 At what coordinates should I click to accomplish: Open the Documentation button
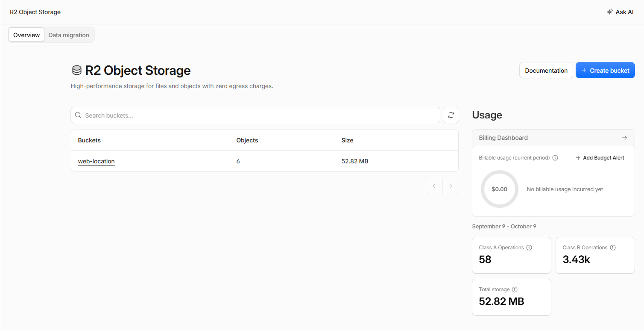pyautogui.click(x=546, y=71)
